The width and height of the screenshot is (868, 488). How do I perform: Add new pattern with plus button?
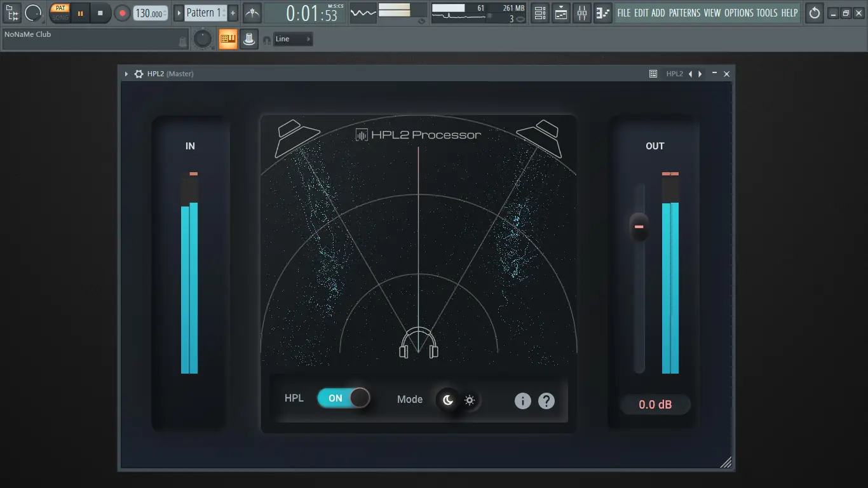pyautogui.click(x=233, y=13)
